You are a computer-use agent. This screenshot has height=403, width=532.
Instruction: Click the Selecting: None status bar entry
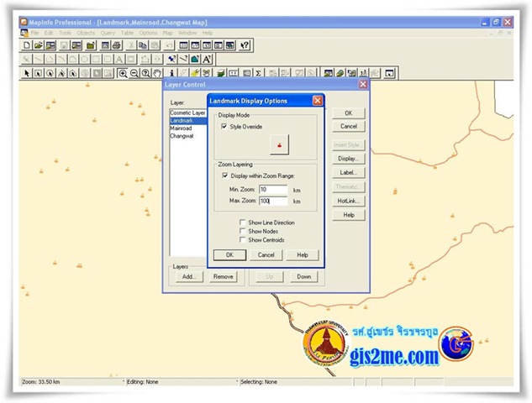[x=259, y=382]
